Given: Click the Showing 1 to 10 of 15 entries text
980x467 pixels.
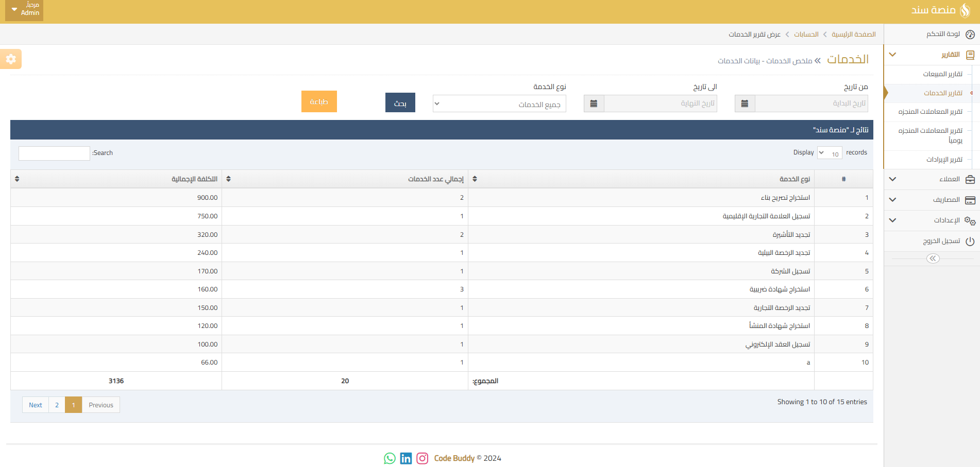Looking at the screenshot, I should tap(822, 402).
